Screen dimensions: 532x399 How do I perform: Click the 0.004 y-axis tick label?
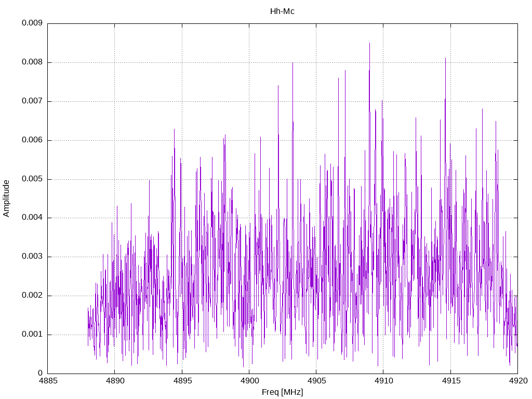tap(32, 218)
